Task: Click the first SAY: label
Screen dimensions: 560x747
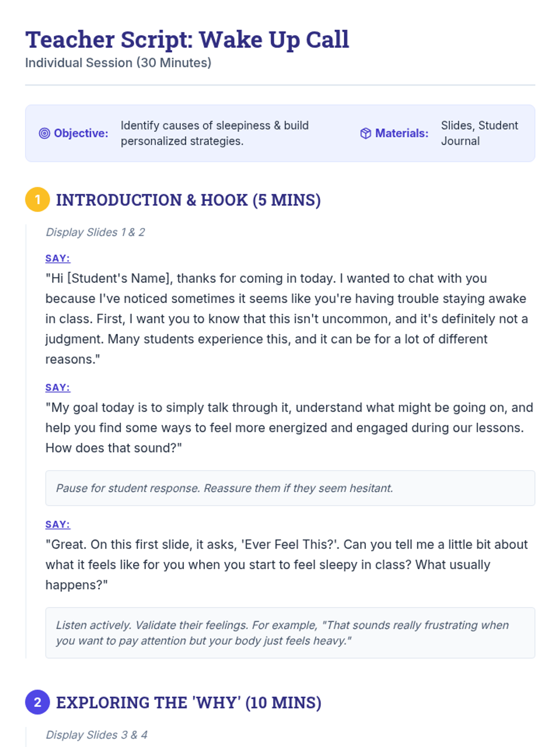Action: 58,258
